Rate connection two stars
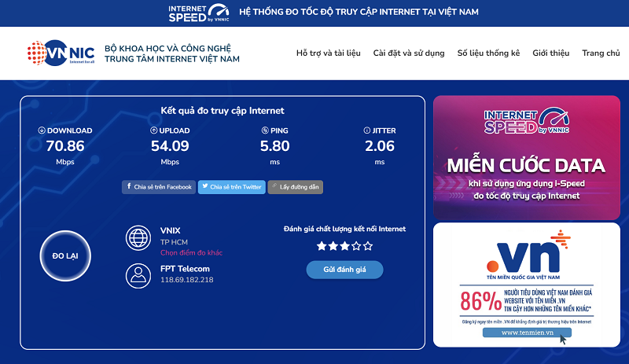629x364 pixels. pyautogui.click(x=333, y=246)
